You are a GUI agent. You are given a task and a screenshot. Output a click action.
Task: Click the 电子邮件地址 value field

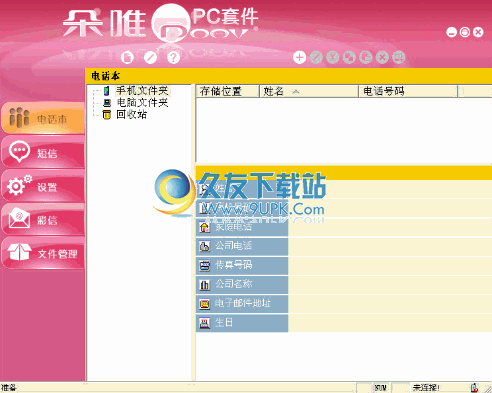[390, 304]
